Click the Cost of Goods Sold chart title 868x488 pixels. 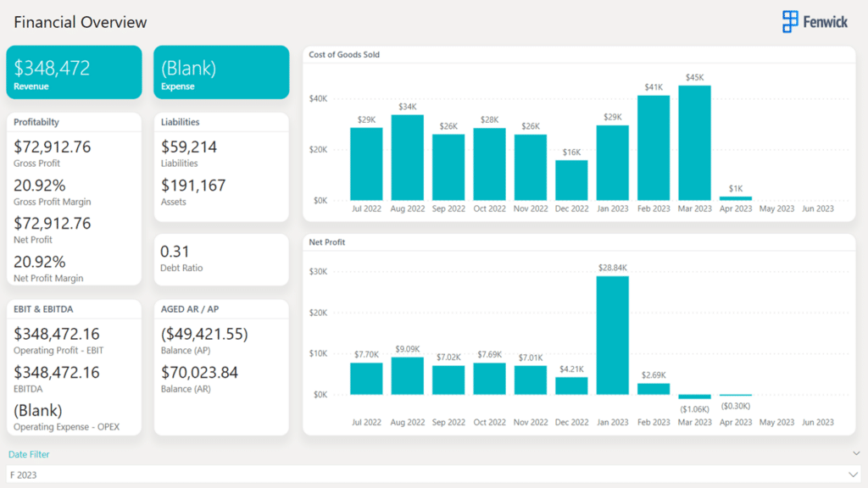pyautogui.click(x=344, y=54)
